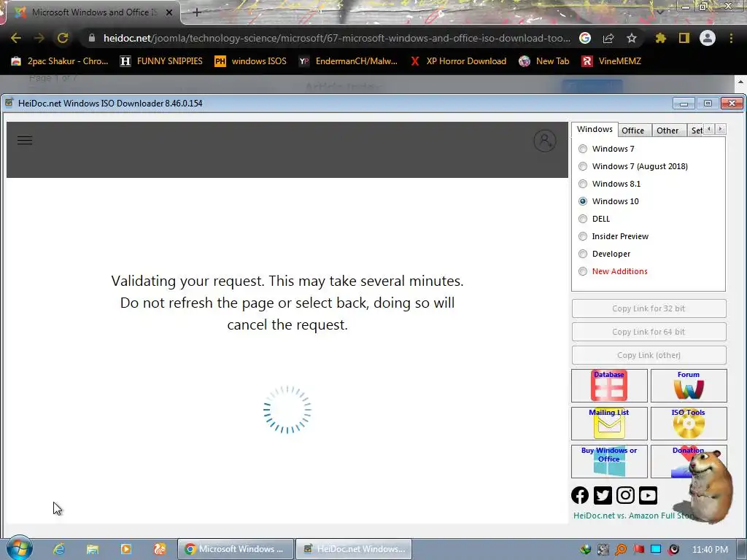Open Chrome side panel icon
The width and height of the screenshot is (747, 560).
coord(684,38)
